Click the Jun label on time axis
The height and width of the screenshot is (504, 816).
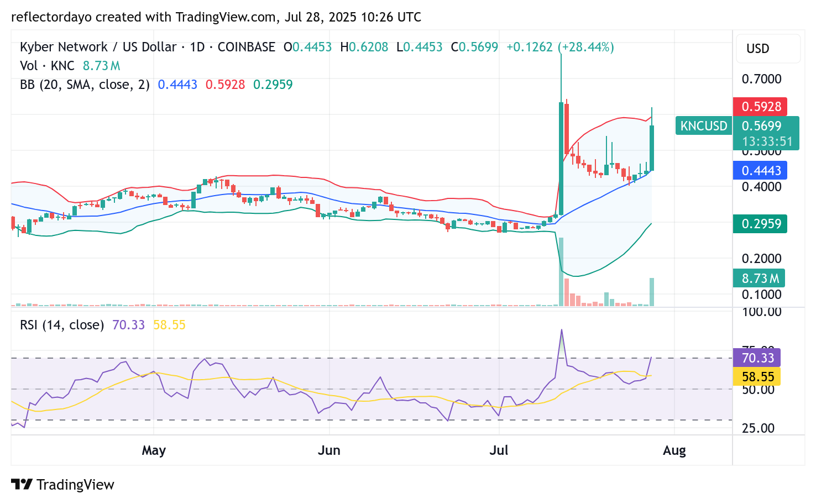point(329,450)
